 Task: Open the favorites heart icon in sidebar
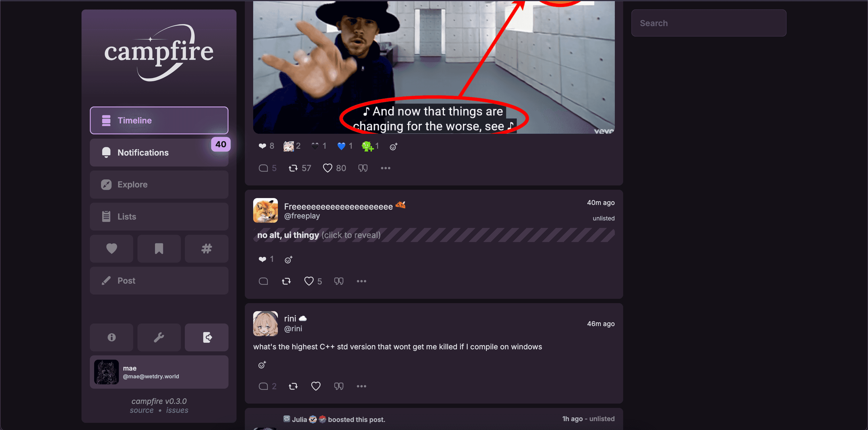pos(112,249)
